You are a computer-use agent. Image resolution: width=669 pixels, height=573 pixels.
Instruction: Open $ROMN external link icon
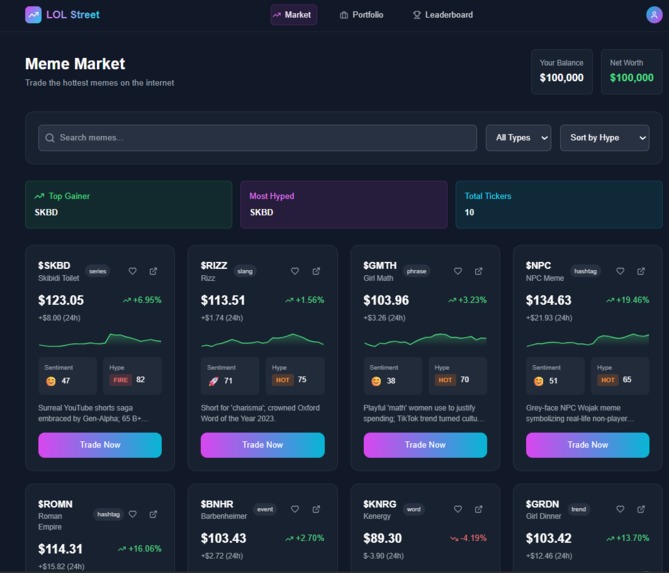pyautogui.click(x=153, y=514)
